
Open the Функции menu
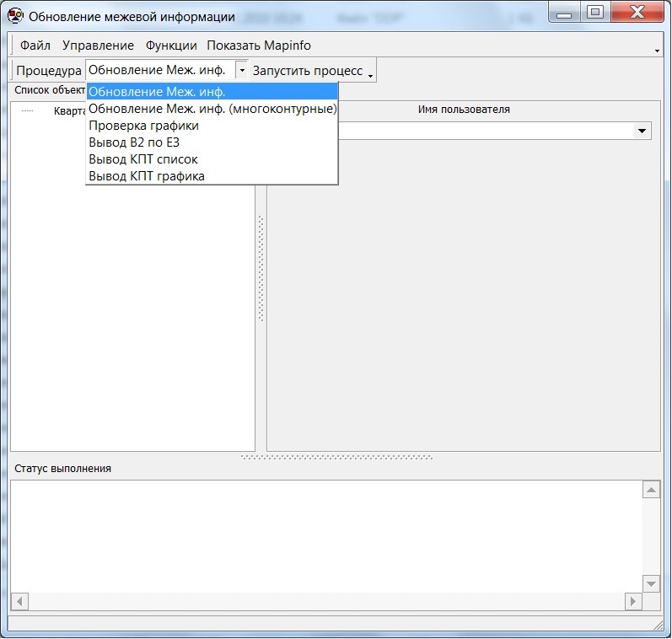coord(171,46)
